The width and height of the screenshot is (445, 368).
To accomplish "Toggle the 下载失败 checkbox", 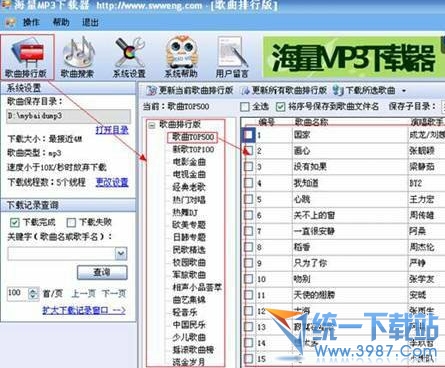I will click(x=71, y=222).
